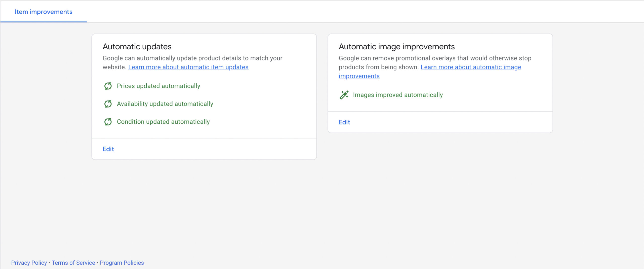Open 'Learn more about automatic item updates' link
Viewport: 644px width, 269px height.
tap(188, 67)
